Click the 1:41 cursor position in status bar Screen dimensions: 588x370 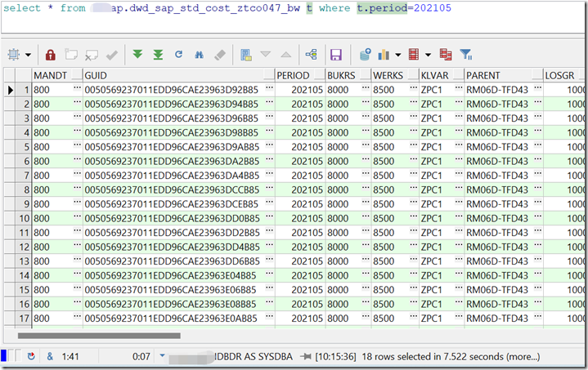tap(70, 356)
